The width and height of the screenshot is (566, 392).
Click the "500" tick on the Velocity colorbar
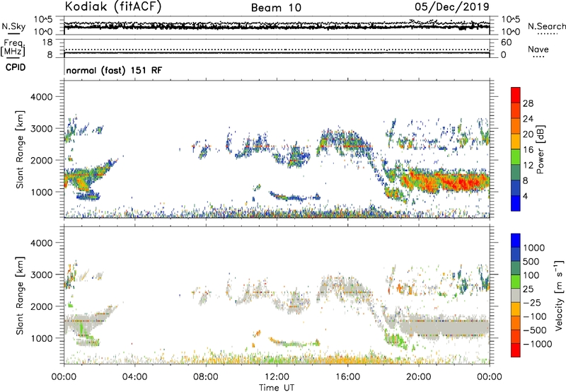coord(531,261)
